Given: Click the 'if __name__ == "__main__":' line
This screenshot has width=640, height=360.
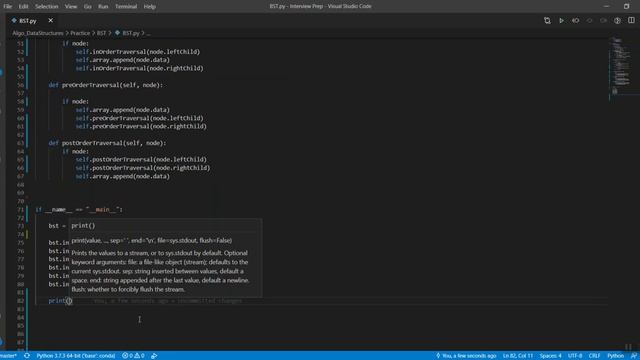Looking at the screenshot, I should click(x=79, y=209).
